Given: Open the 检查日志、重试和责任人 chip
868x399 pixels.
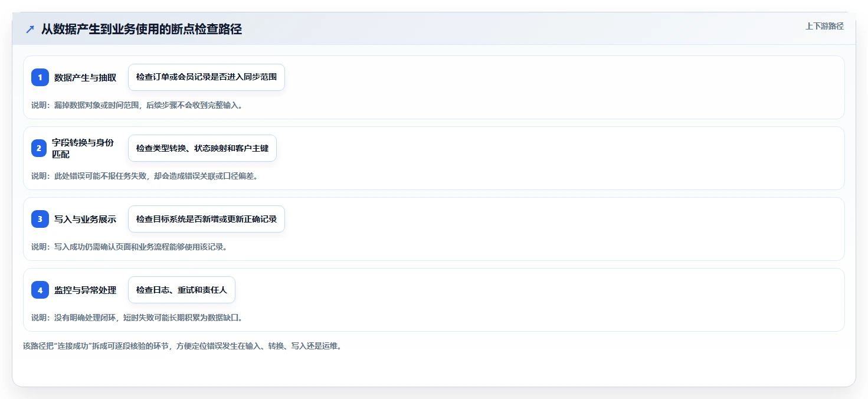Looking at the screenshot, I should 182,290.
